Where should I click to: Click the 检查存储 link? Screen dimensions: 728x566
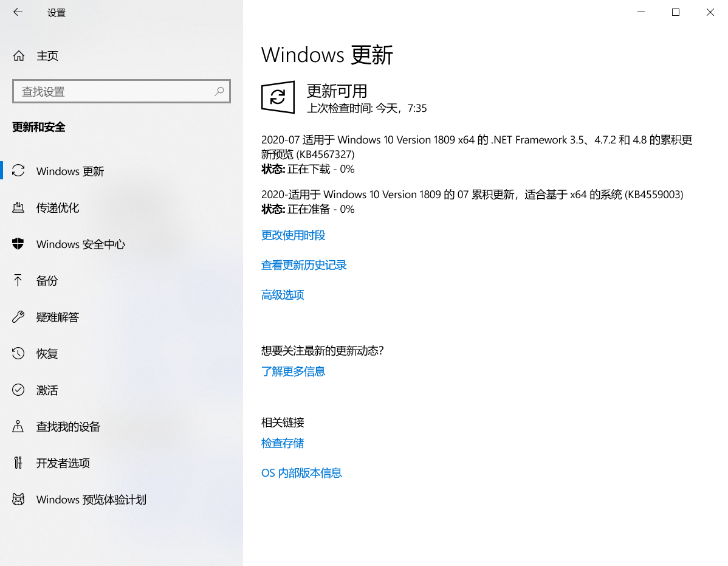[283, 443]
